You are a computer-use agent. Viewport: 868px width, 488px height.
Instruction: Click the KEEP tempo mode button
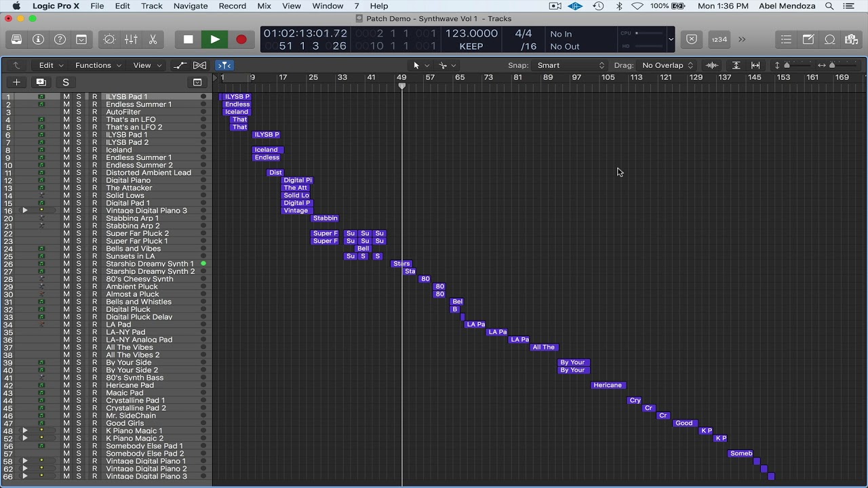(x=471, y=47)
